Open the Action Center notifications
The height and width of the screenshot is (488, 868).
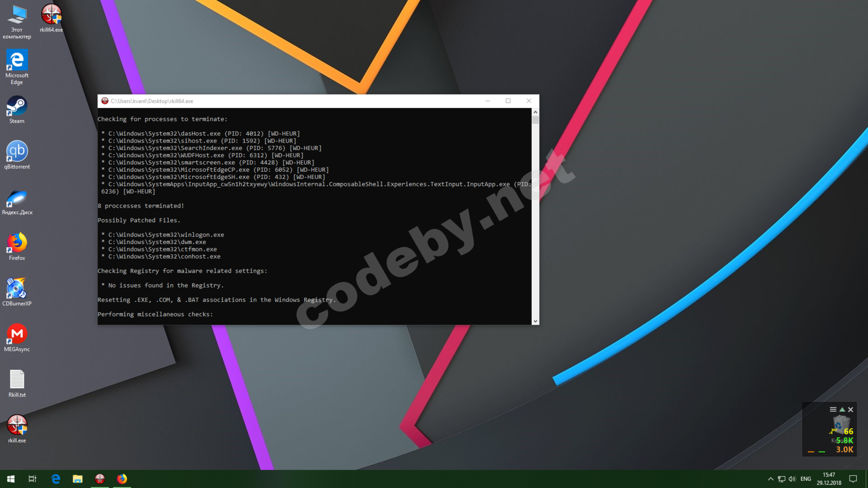tap(853, 479)
